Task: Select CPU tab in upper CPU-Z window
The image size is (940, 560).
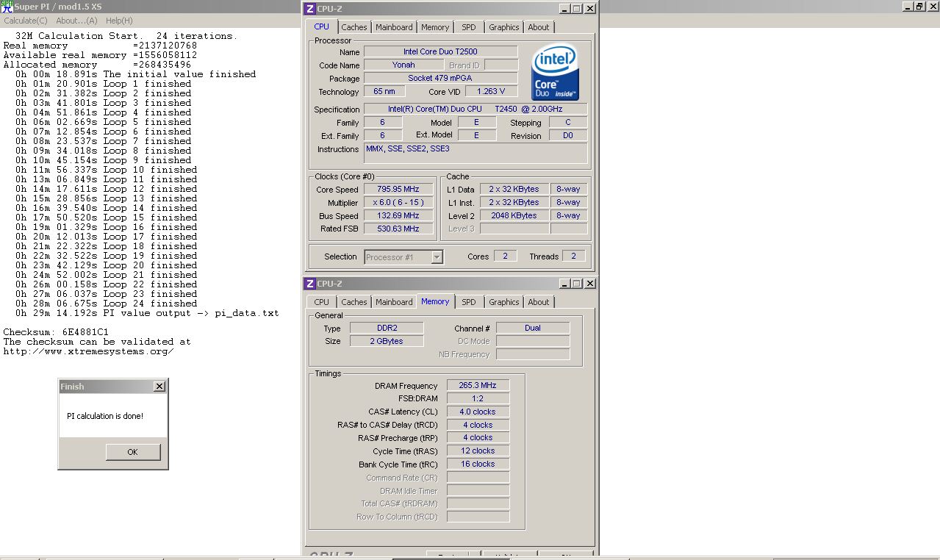Action: pos(322,27)
